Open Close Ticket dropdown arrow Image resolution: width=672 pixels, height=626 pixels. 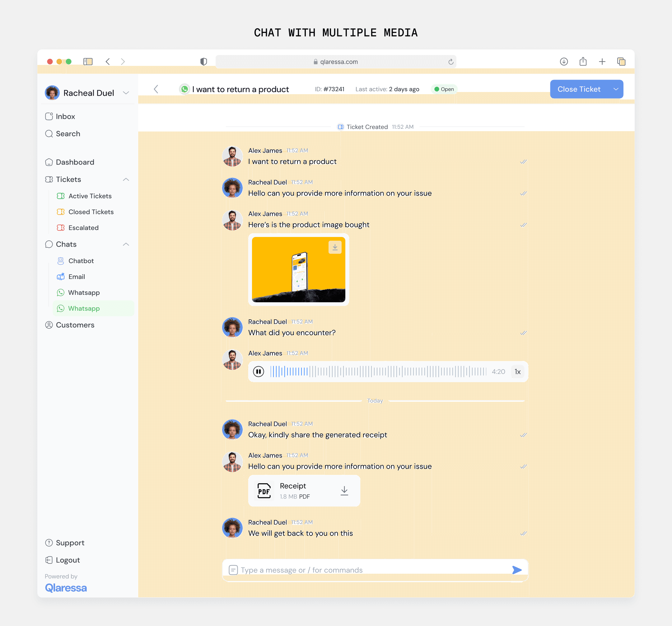pyautogui.click(x=616, y=89)
